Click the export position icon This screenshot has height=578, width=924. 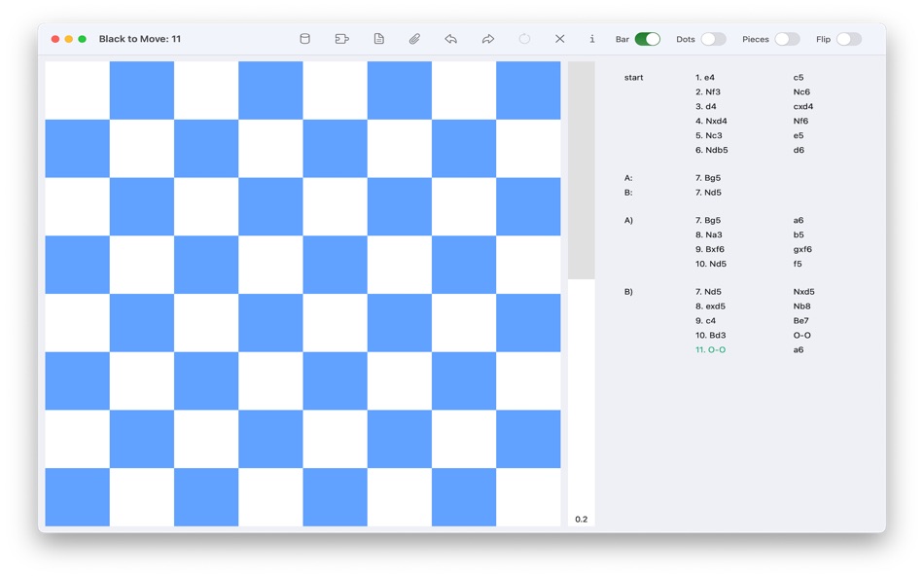click(x=340, y=38)
